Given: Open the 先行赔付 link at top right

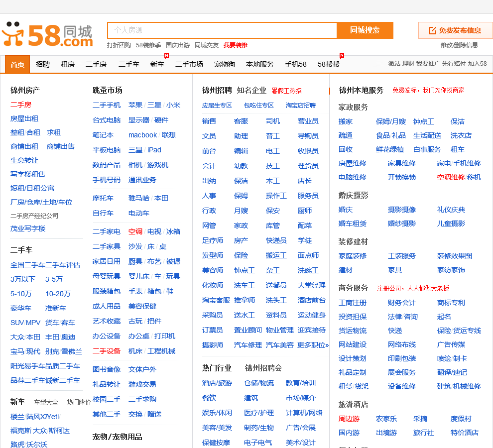Looking at the screenshot, I should [x=454, y=64].
